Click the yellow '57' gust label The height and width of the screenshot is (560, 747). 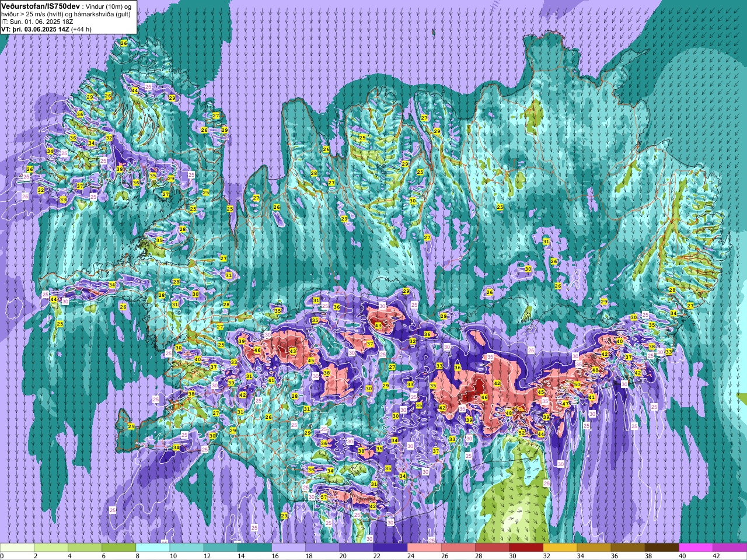click(x=324, y=497)
